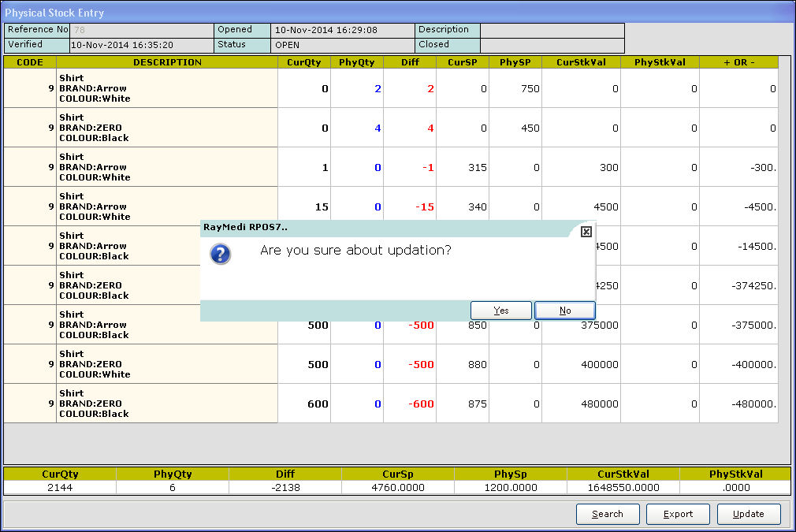Click the Reference No field
The image size is (796, 532).
point(142,30)
